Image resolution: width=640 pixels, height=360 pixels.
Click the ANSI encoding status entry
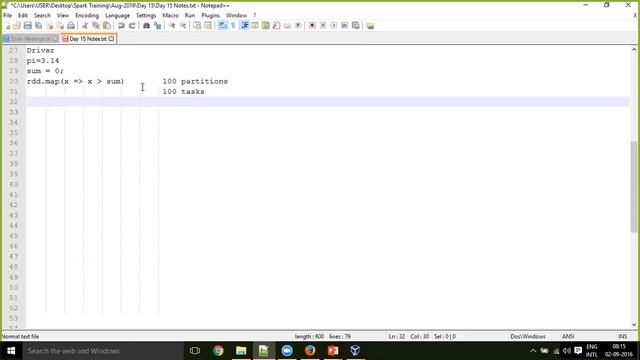tap(568, 337)
